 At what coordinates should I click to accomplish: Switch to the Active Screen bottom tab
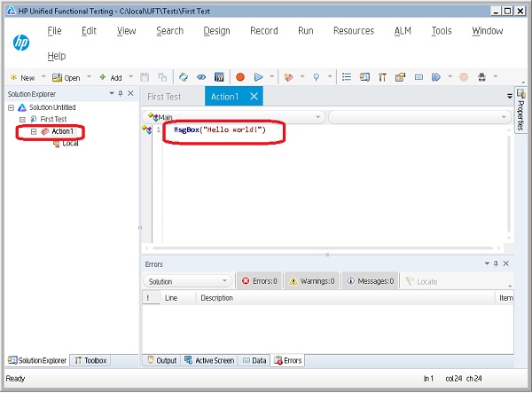209,360
